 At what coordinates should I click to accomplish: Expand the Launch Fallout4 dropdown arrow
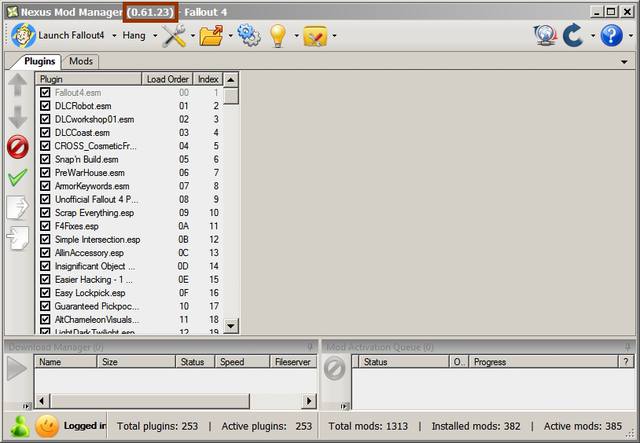pos(114,36)
